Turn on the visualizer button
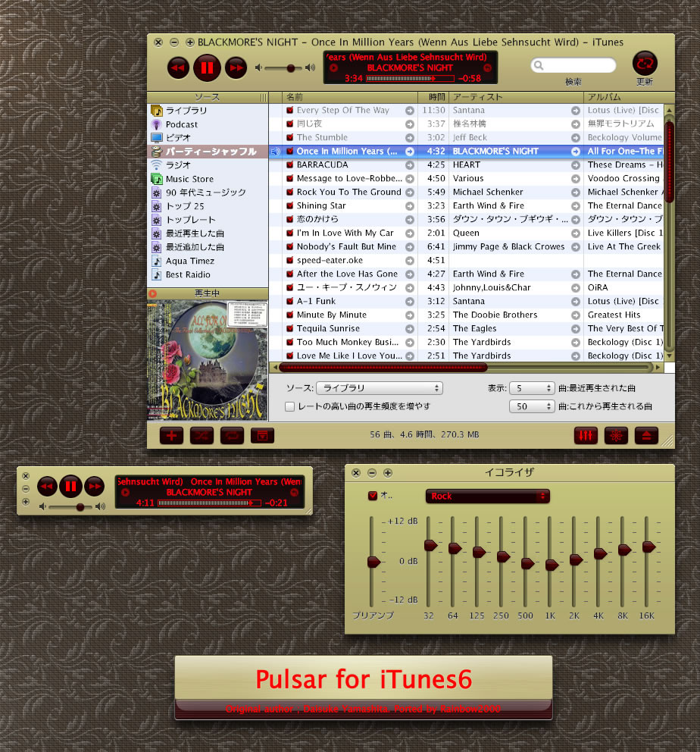Viewport: 700px width, 752px height. tap(616, 435)
